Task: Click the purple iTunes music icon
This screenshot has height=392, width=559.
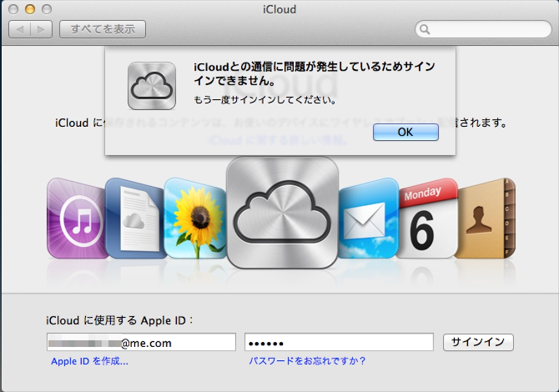Action: 76,218
